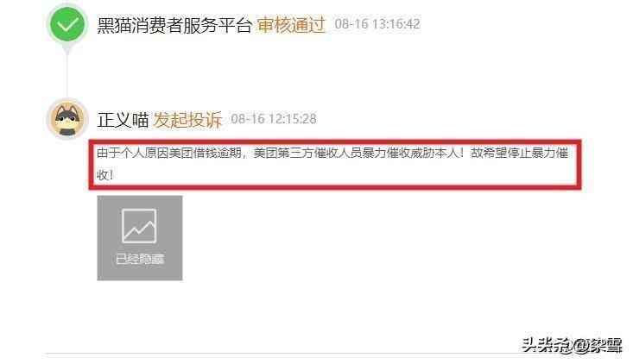Click the green checkmark status icon
The image size is (633, 364).
tap(67, 24)
